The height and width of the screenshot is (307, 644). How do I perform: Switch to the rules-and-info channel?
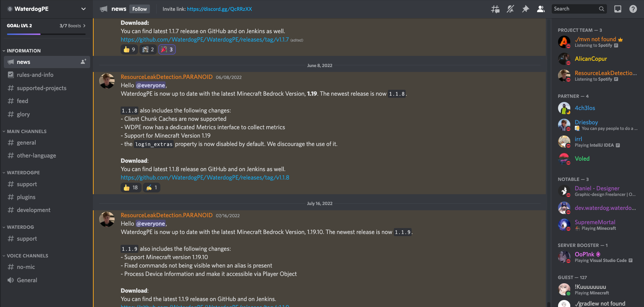(35, 75)
